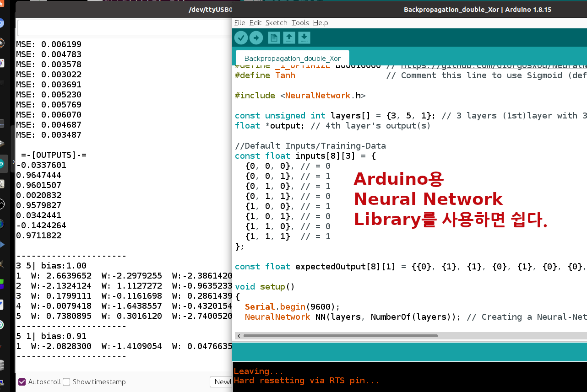Screen dimensions: 587x392
Task: Open the File menu in Arduino IDE
Action: pyautogui.click(x=239, y=23)
